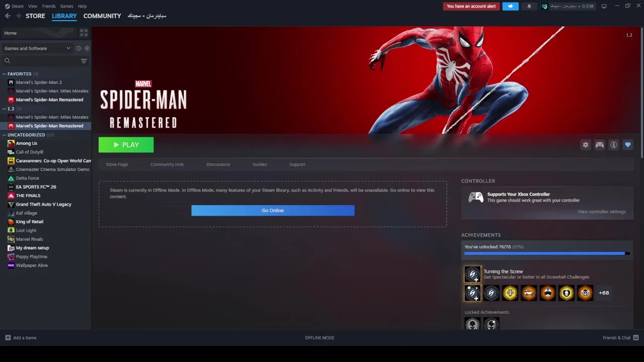Click the Go Online button
This screenshot has width=644, height=362.
click(273, 210)
